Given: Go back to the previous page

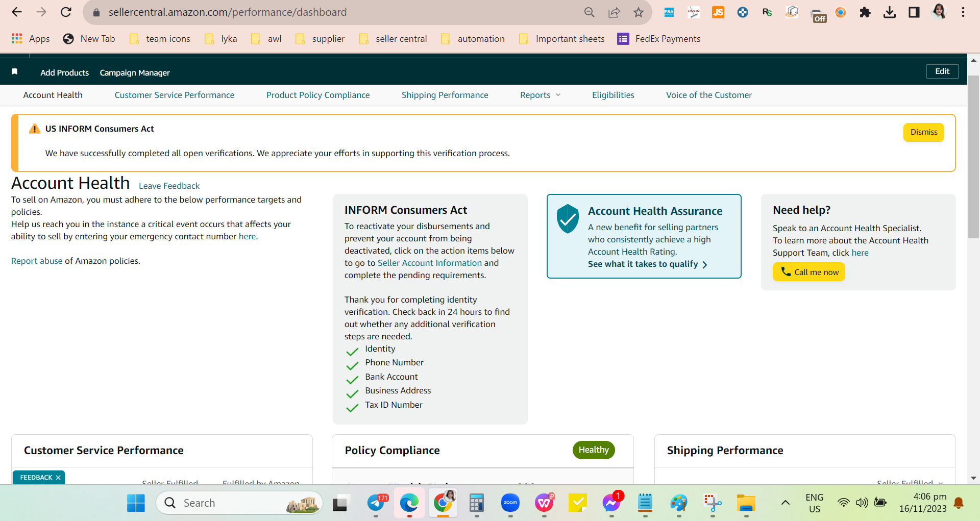Looking at the screenshot, I should tap(17, 12).
